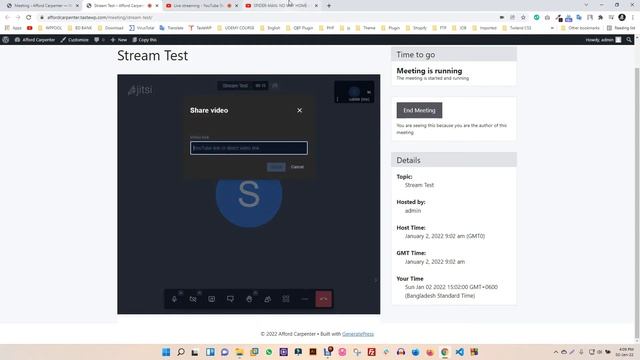
Task: Toggle Jitsi tile view
Action: (286, 299)
